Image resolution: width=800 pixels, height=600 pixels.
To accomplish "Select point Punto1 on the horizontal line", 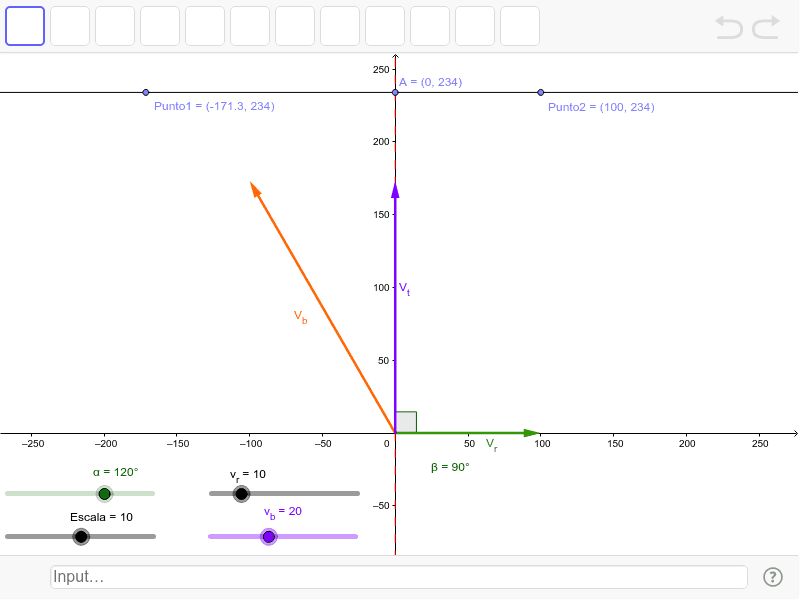I will point(146,92).
